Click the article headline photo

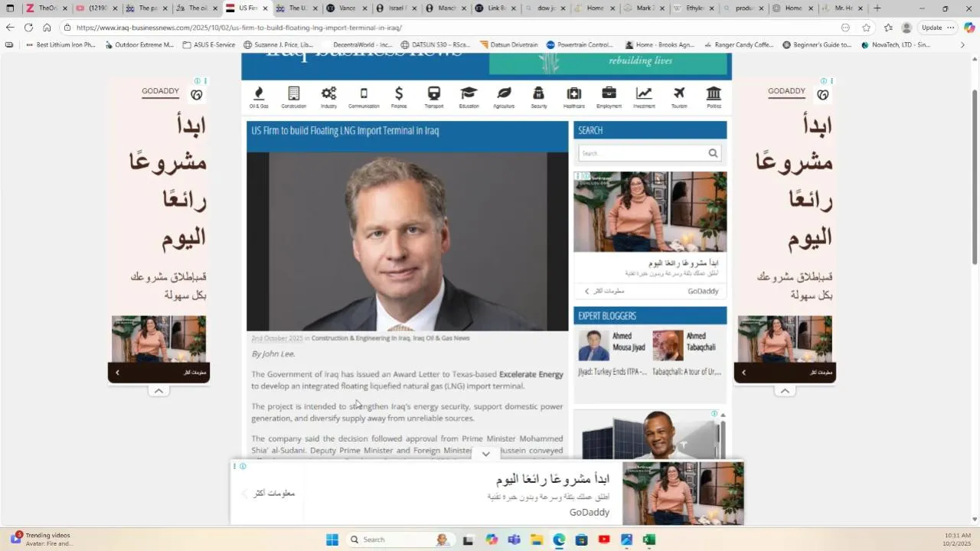407,241
